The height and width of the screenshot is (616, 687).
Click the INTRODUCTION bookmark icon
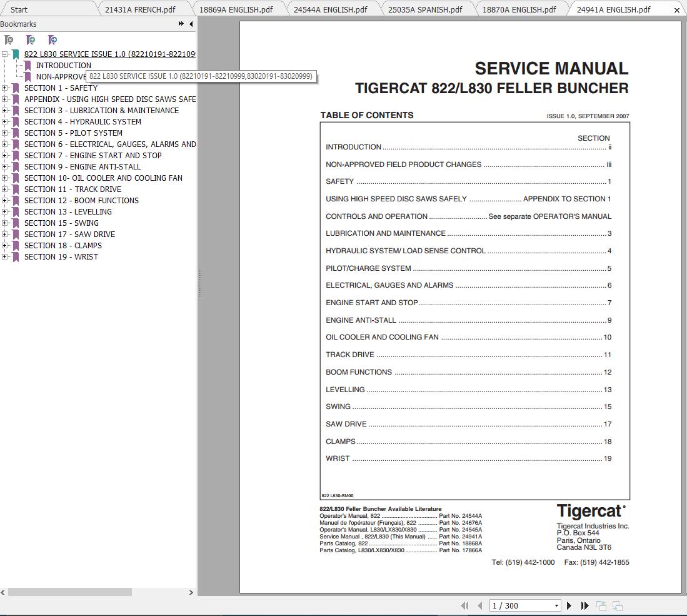(28, 65)
